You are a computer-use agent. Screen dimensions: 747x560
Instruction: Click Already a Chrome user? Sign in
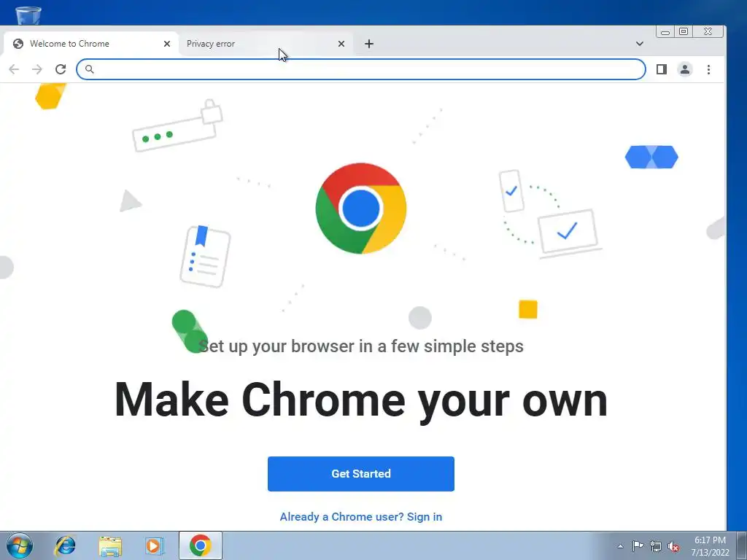coord(360,517)
